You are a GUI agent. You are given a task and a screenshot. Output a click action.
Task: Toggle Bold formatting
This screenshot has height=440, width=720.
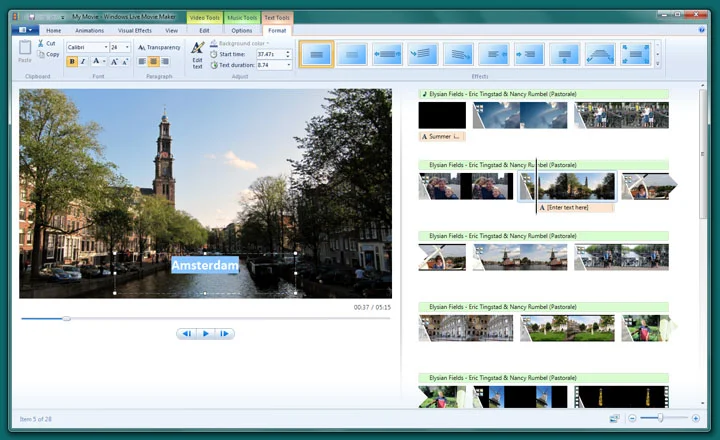click(x=72, y=62)
